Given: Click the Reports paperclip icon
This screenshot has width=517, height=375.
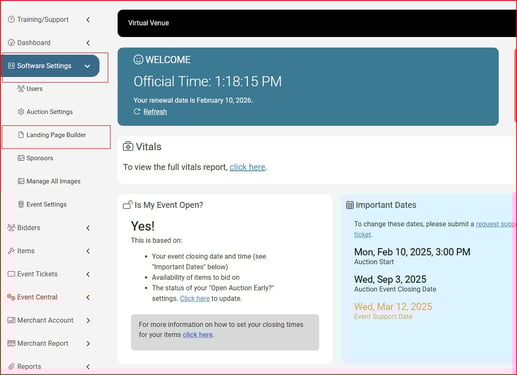Looking at the screenshot, I should point(11,366).
